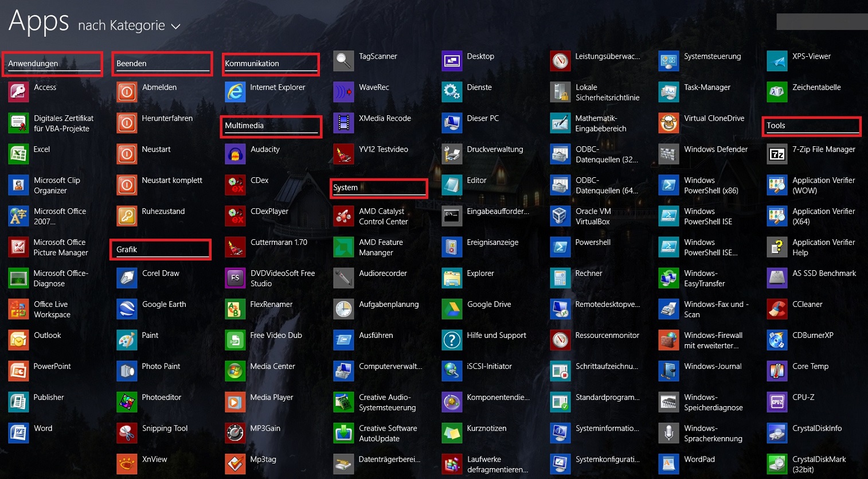Image resolution: width=868 pixels, height=479 pixels.
Task: Click the Abmelden label
Action: click(x=159, y=87)
